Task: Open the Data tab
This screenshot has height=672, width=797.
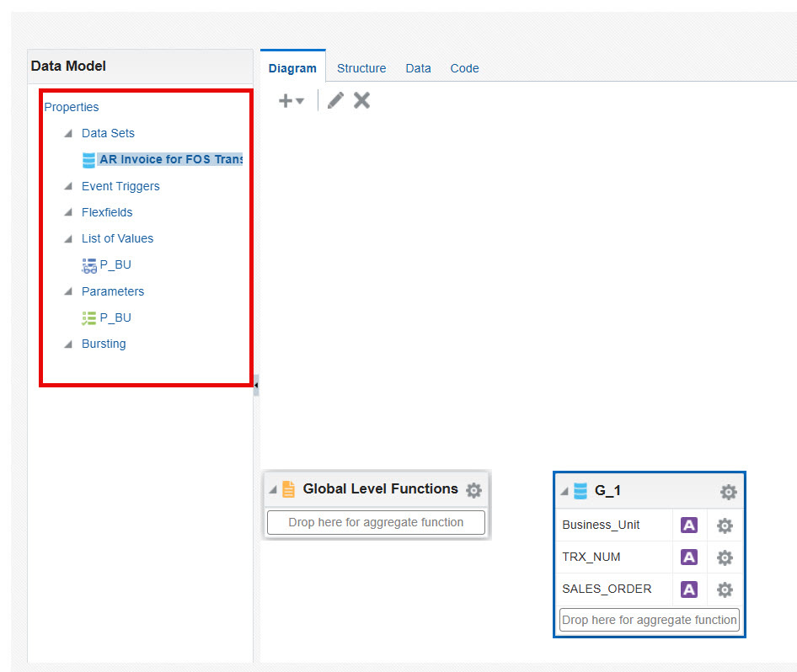Action: [419, 68]
